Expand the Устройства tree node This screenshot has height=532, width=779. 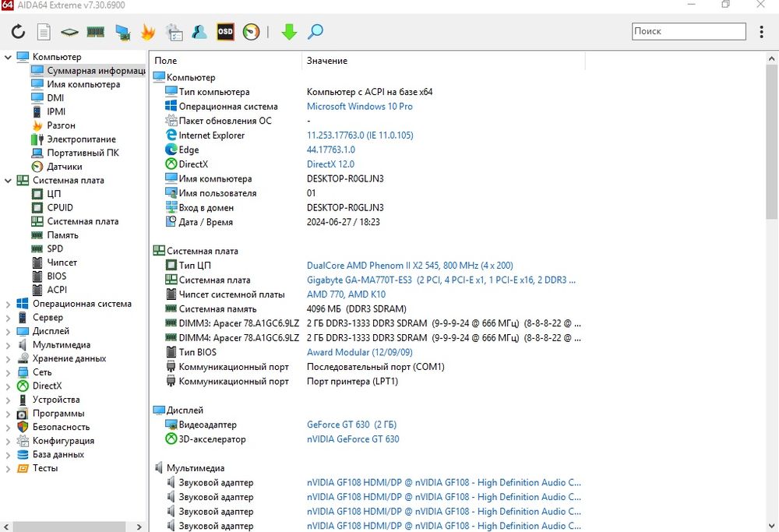(x=8, y=400)
